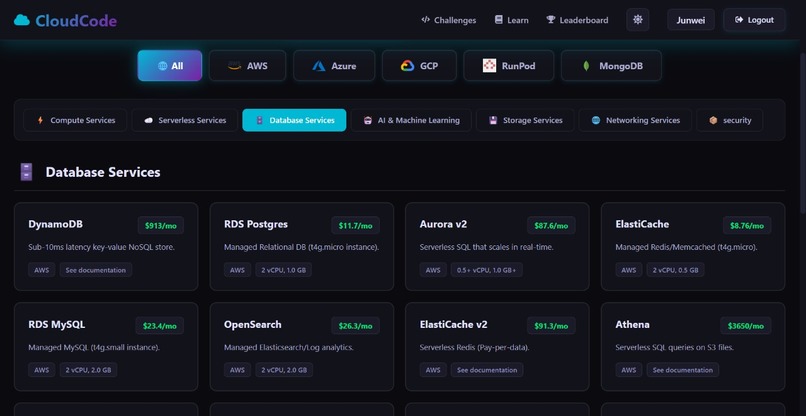Open the DynamoDB card title
The height and width of the screenshot is (416, 806).
[56, 225]
